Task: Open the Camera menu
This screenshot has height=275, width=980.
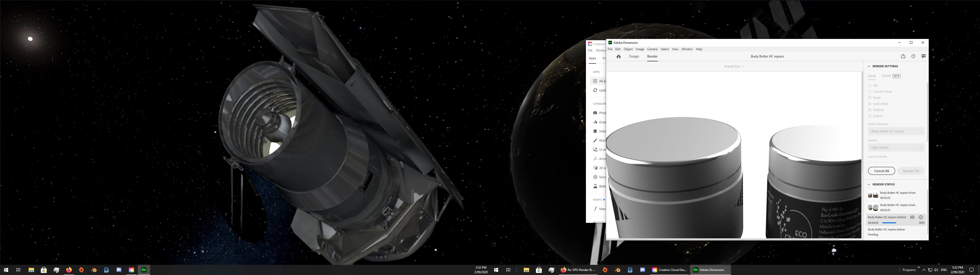Action: 652,49
